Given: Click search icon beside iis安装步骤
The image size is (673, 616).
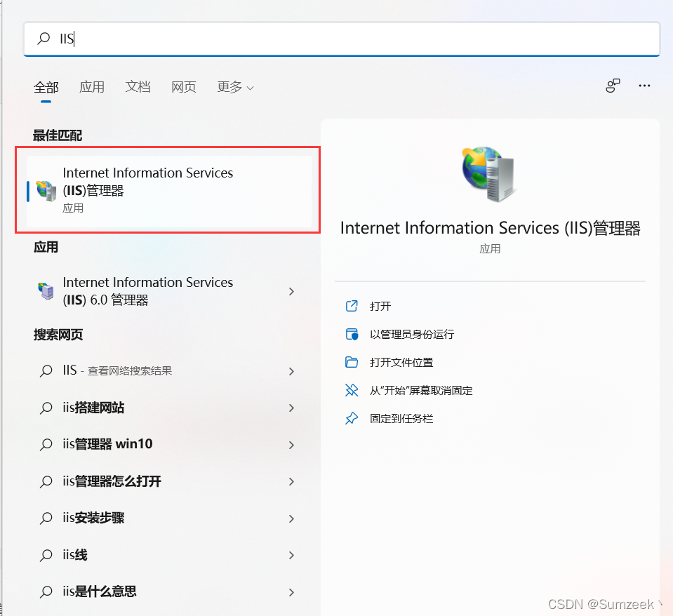Looking at the screenshot, I should tap(46, 518).
